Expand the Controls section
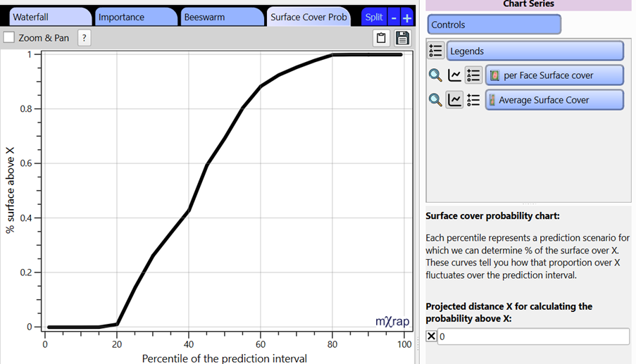The image size is (636, 364). (x=494, y=25)
